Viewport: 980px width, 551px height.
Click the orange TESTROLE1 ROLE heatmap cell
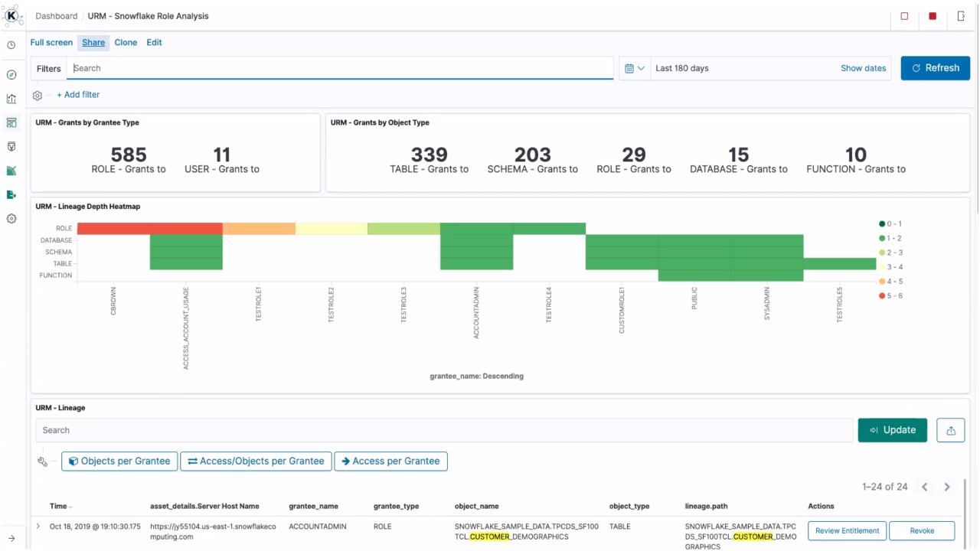click(259, 229)
